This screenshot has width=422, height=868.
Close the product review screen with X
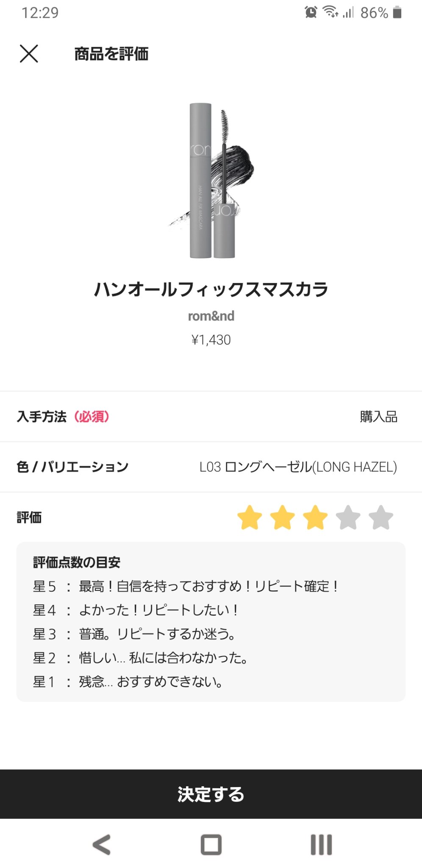tap(29, 54)
